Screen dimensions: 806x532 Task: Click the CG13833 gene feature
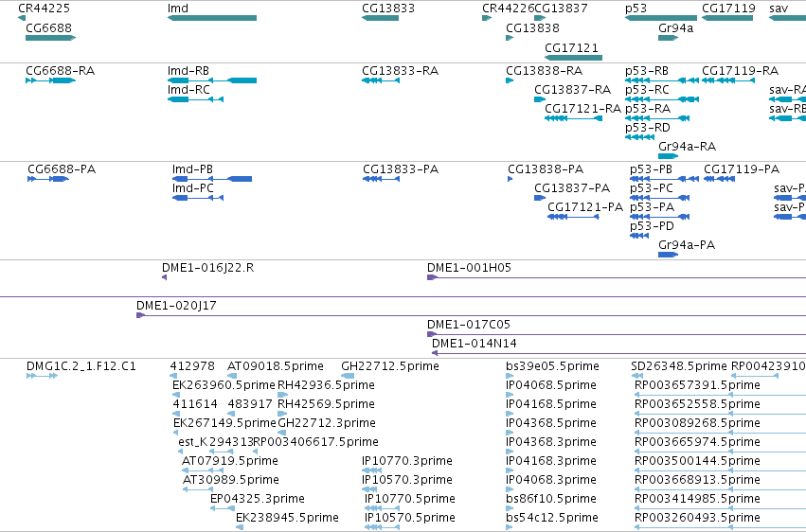[381, 18]
